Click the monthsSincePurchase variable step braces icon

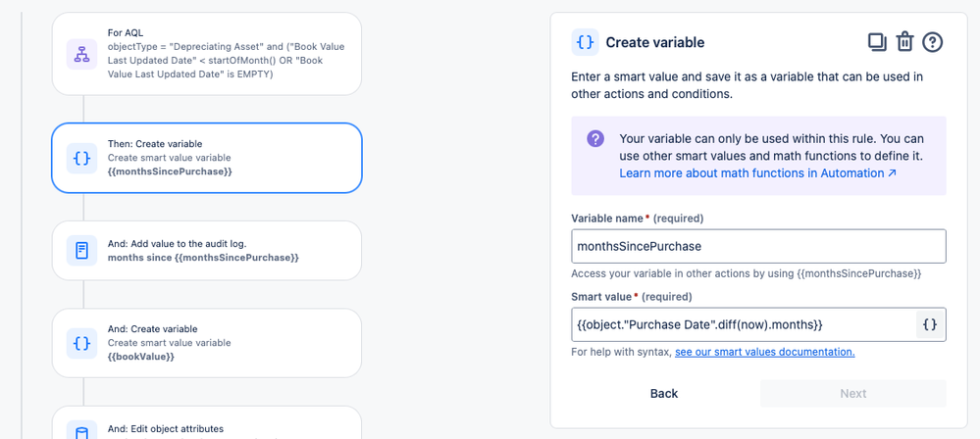[81, 157]
